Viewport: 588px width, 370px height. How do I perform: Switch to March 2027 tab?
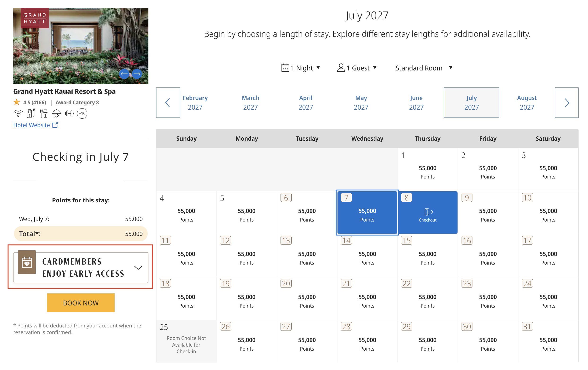pyautogui.click(x=251, y=103)
